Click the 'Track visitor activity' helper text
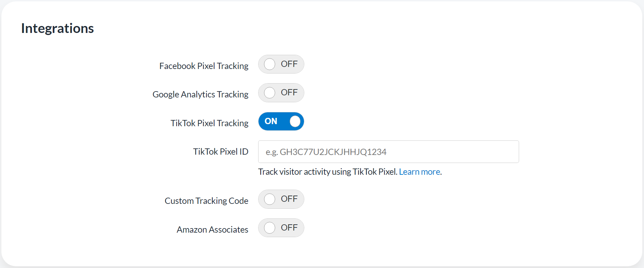This screenshot has width=644, height=268. click(328, 172)
